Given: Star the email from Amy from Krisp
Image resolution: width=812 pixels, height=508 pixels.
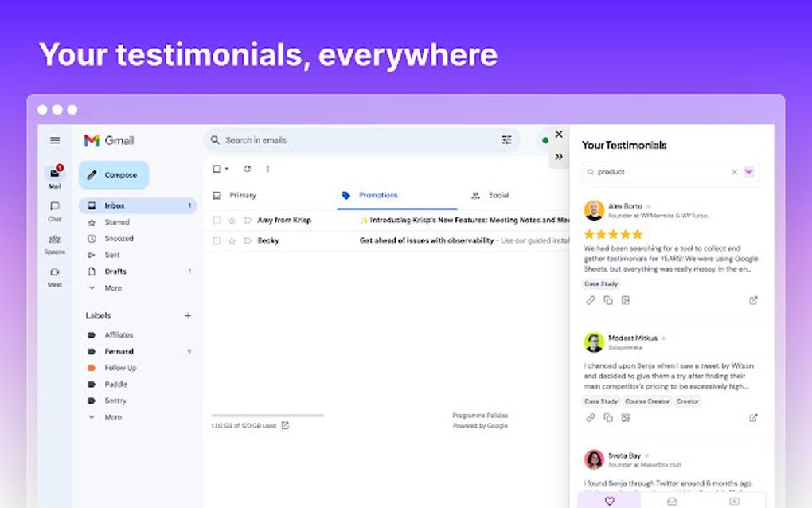Looking at the screenshot, I should click(231, 220).
